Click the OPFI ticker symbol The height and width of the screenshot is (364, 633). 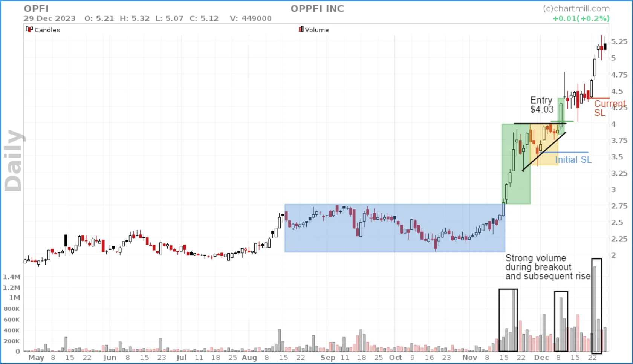point(36,9)
